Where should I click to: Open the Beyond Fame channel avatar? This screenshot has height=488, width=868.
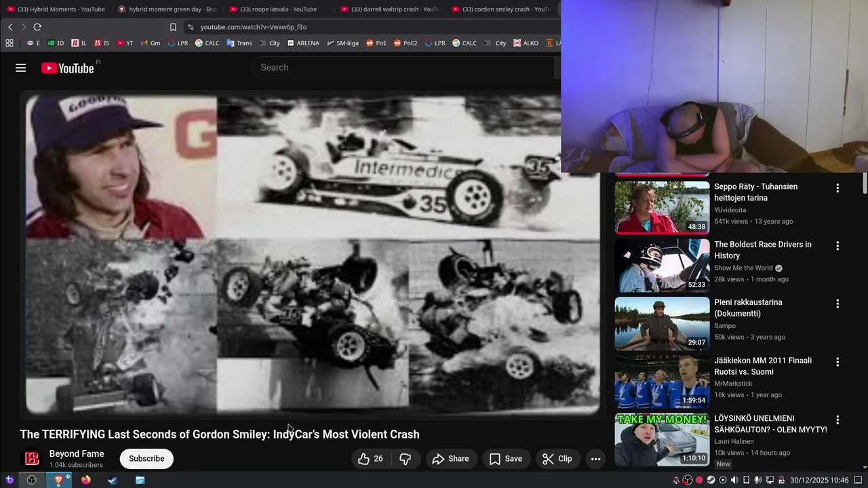tap(32, 459)
